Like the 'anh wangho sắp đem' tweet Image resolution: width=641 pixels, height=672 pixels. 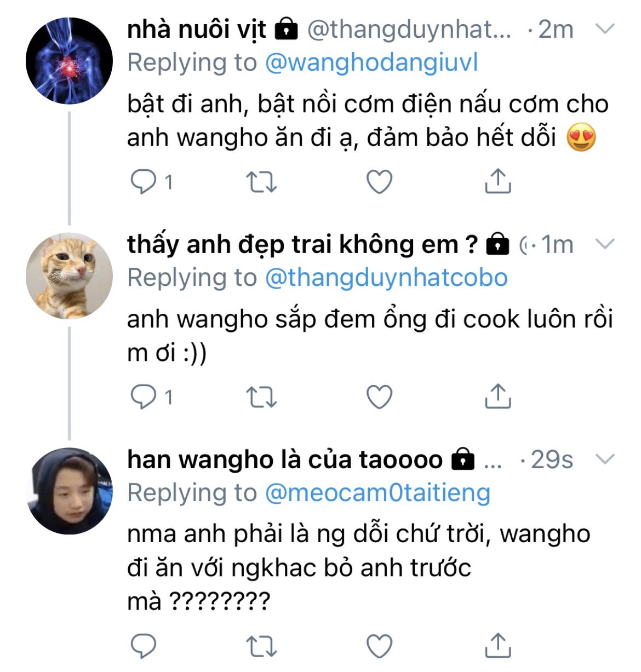[x=379, y=397]
